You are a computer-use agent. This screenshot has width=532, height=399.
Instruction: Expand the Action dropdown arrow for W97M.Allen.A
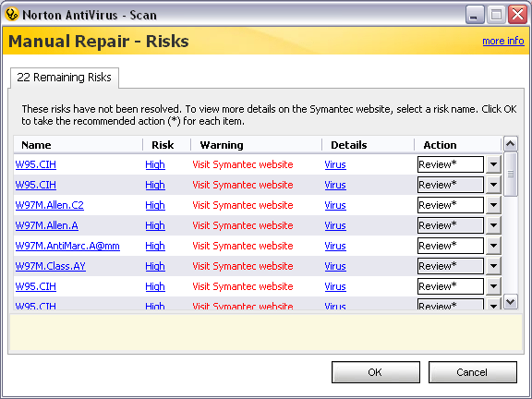click(493, 225)
